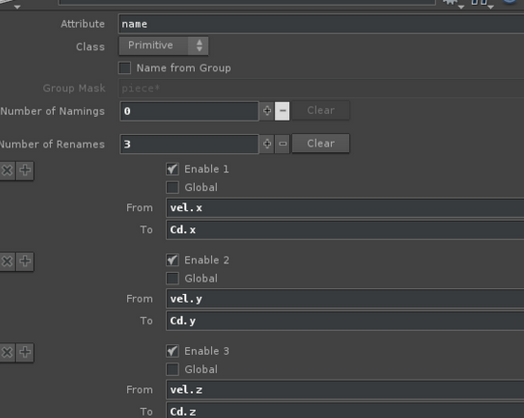Insert entry before rename 3 using plus icon
Image resolution: width=524 pixels, height=418 pixels.
25,352
